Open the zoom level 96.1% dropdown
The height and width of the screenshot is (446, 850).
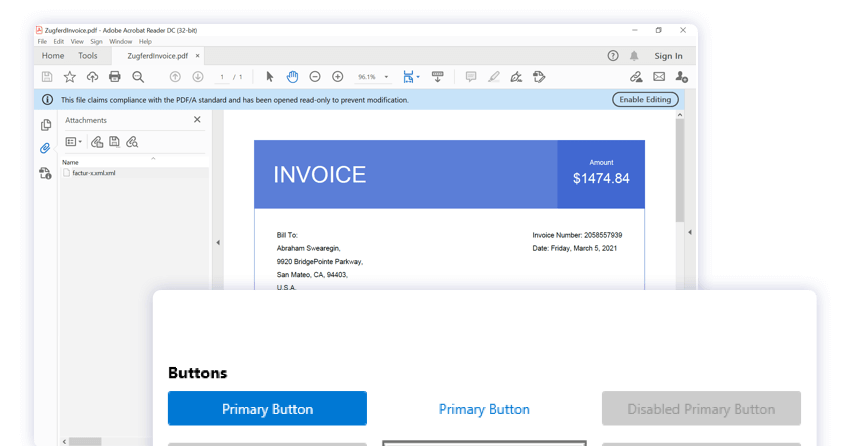(387, 77)
